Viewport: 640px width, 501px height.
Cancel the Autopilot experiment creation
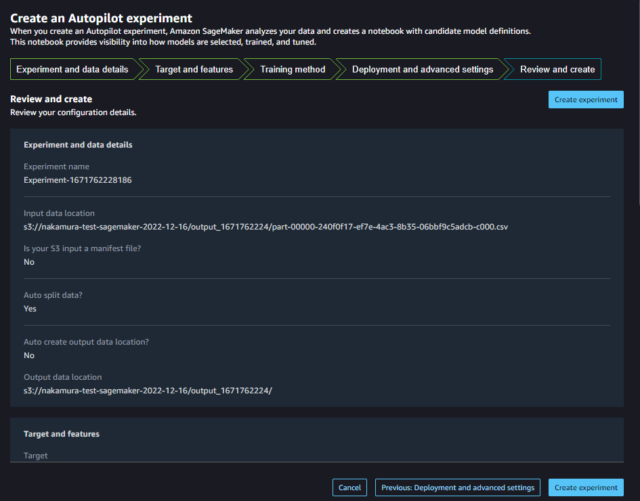coord(350,488)
